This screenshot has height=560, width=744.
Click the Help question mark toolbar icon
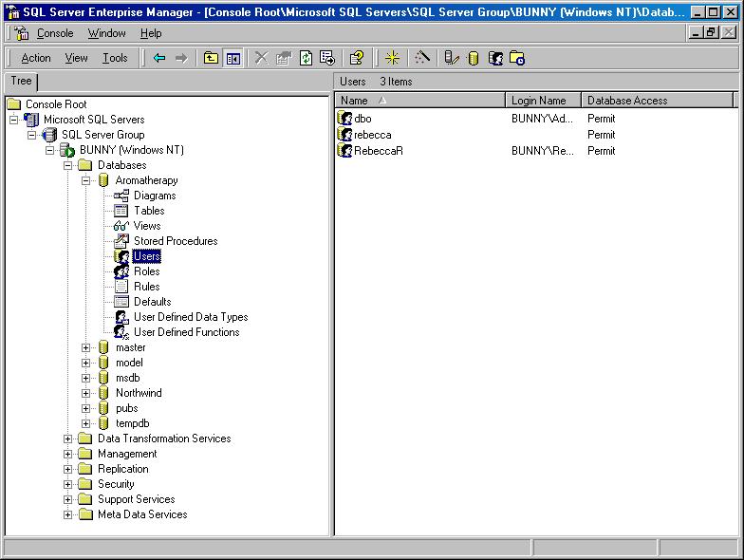[x=357, y=58]
